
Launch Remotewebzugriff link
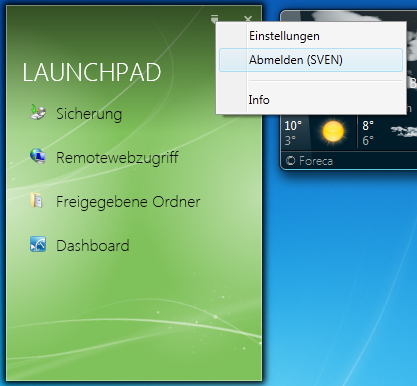[117, 158]
